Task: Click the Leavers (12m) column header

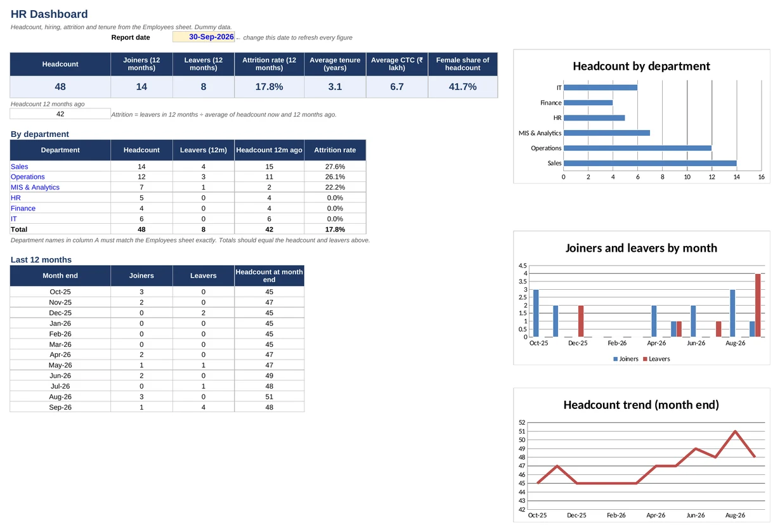Action: point(204,150)
